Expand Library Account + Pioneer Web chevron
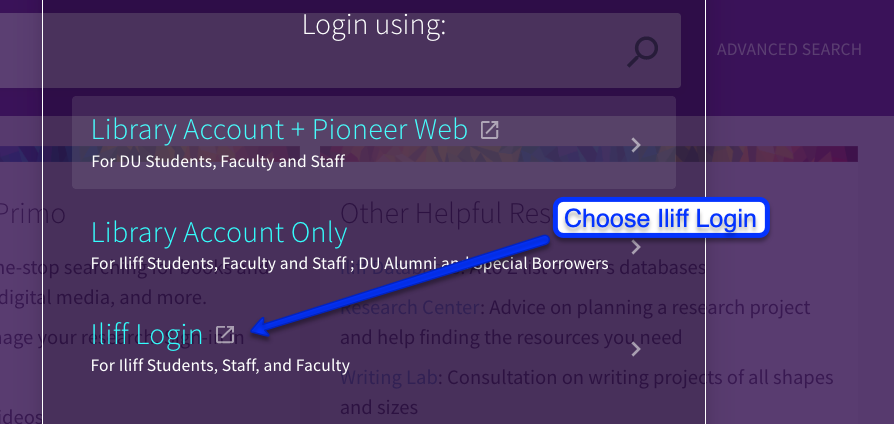The image size is (894, 424). 637,145
